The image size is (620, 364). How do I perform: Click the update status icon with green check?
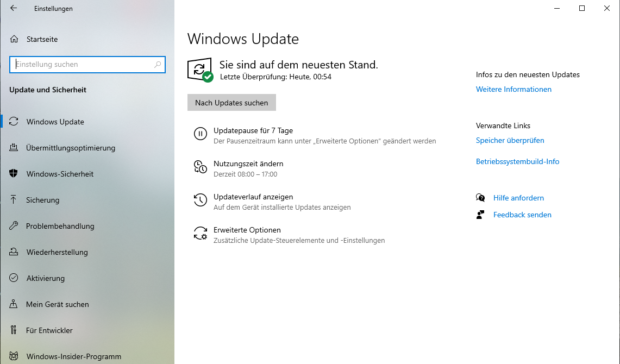tap(200, 70)
